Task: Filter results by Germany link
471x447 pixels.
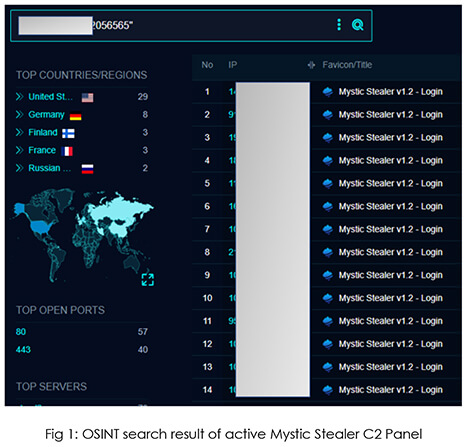Action: click(46, 115)
